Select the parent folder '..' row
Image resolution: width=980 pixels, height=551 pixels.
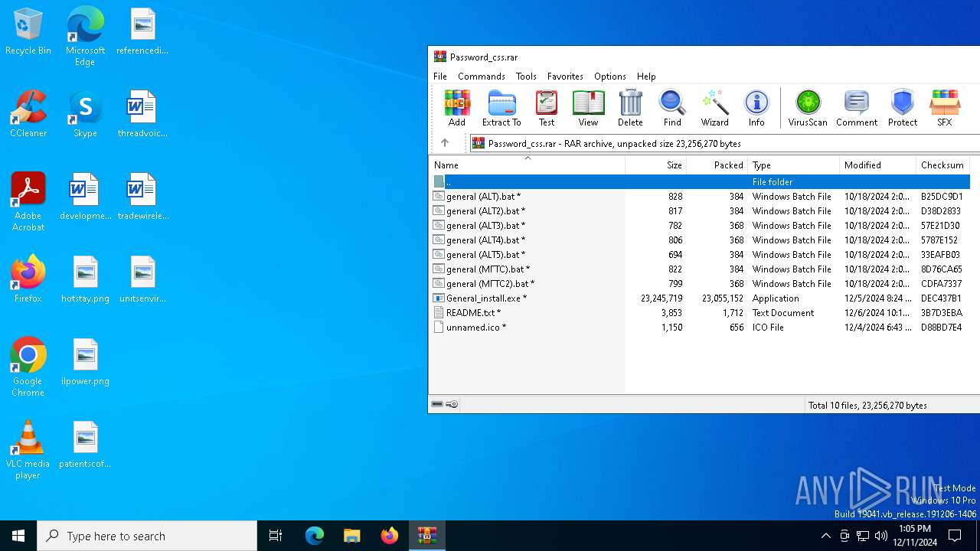[700, 182]
